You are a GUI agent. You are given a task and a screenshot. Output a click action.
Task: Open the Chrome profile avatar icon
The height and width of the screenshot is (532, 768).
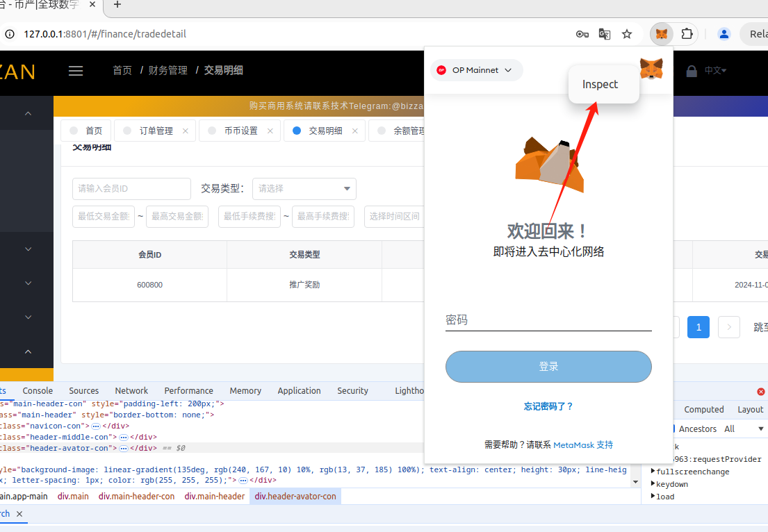pyautogui.click(x=724, y=34)
